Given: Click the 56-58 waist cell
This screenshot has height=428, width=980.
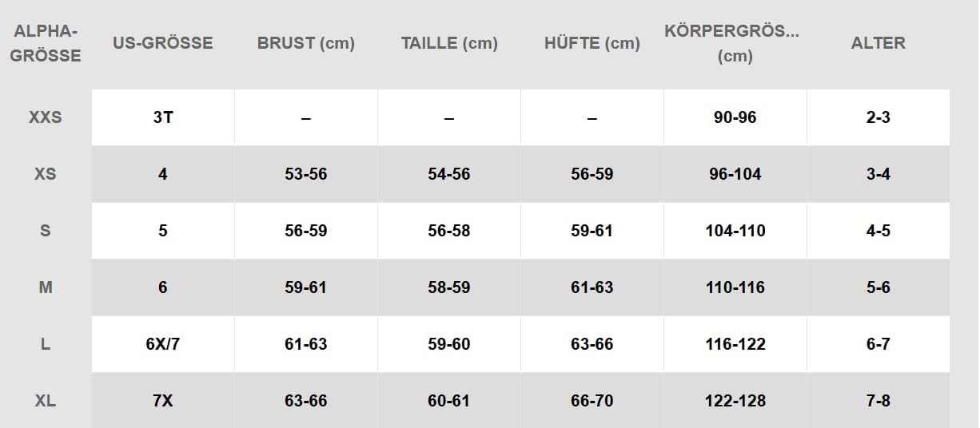Looking at the screenshot, I should tap(449, 231).
